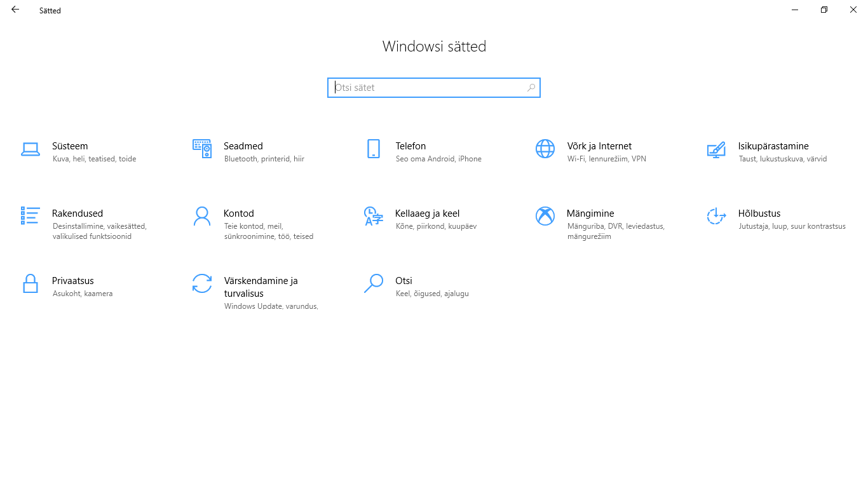Click 'Teie kontod, meil' description text
This screenshot has height=488, width=868.
(x=254, y=226)
